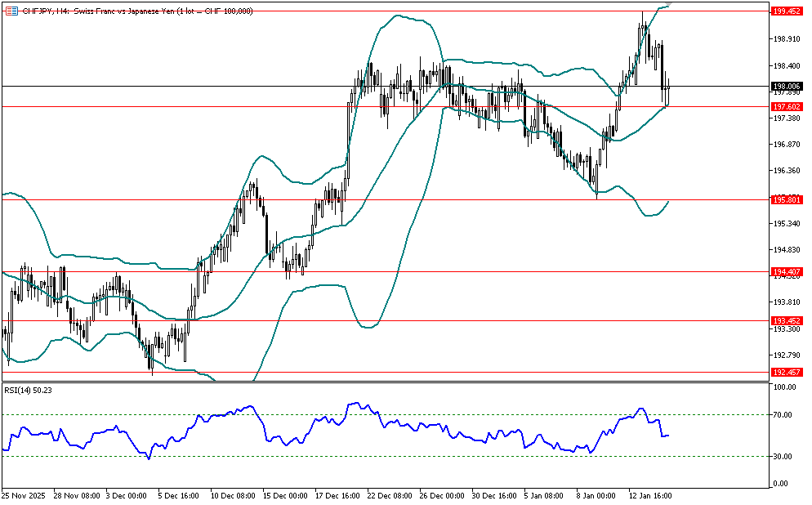Click the chart panel icon beside CHFJPY title
812x505 pixels.
click(11, 11)
